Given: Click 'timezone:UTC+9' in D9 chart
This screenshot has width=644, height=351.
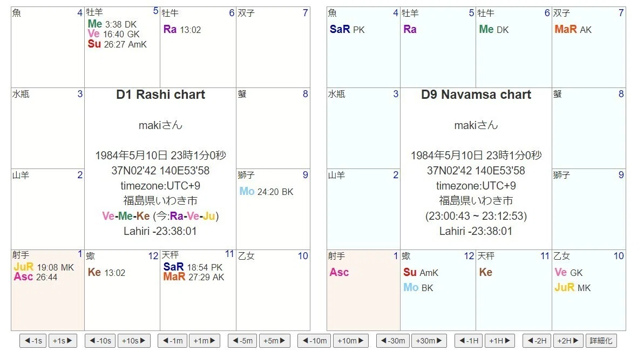Looking at the screenshot, I should 476,186.
